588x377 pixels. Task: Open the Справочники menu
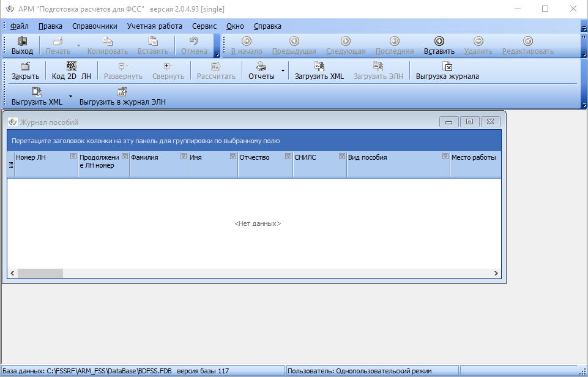click(94, 26)
